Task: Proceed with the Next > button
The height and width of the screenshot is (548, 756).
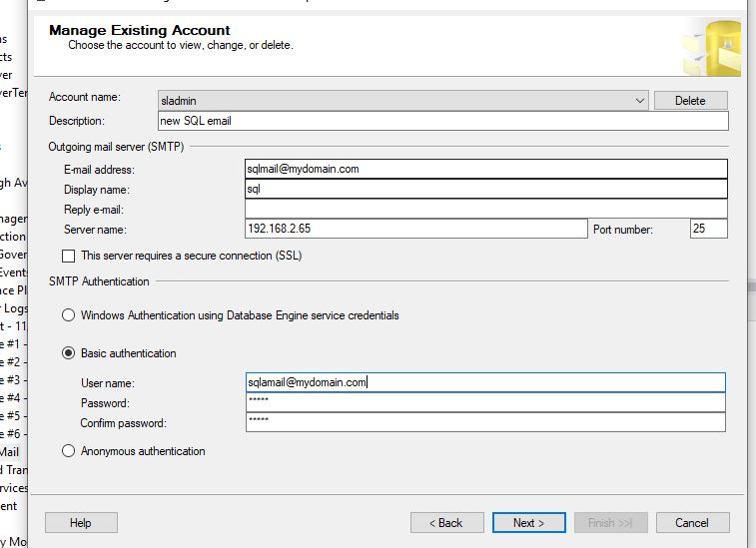Action: pos(529,523)
